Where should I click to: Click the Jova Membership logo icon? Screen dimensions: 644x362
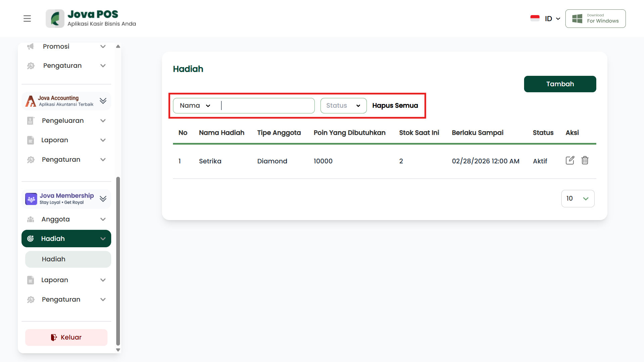[x=31, y=199]
